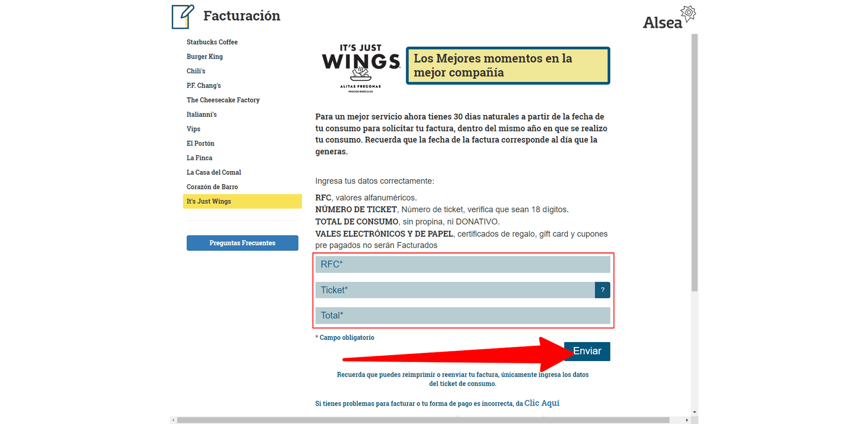868x424 pixels.
Task: Select P.F. Chang's in the brand list
Action: pyautogui.click(x=203, y=85)
